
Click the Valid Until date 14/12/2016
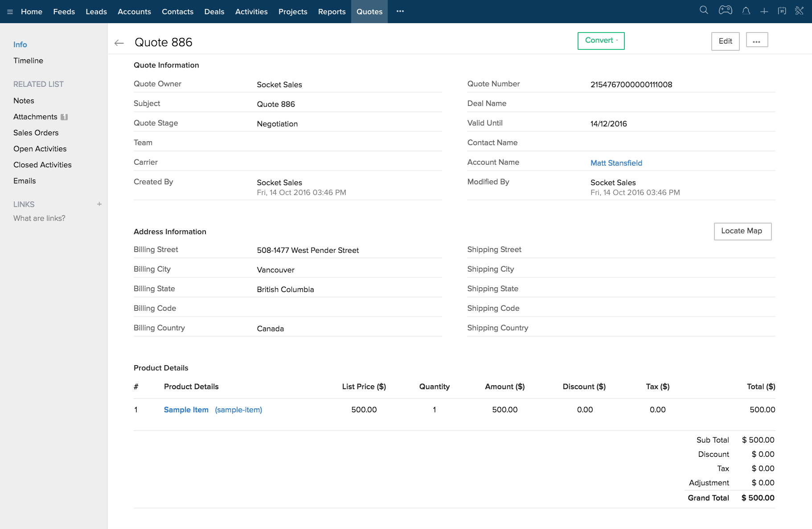[609, 124]
